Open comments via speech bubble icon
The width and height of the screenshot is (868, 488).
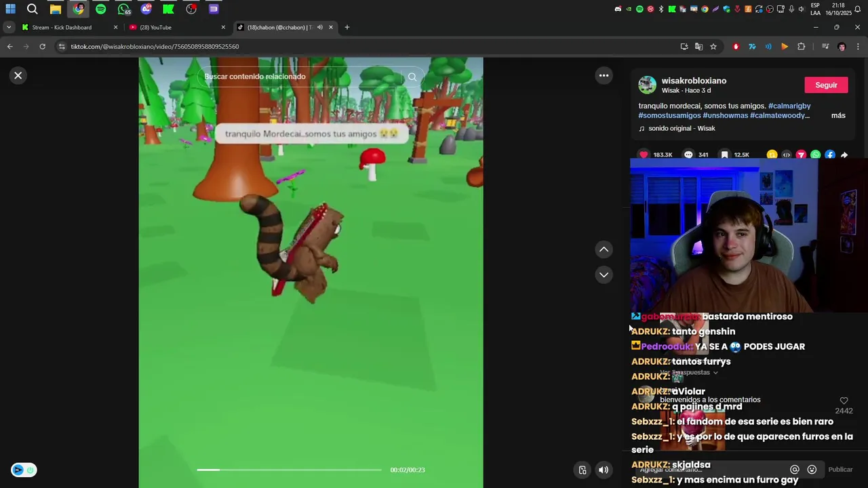[688, 155]
